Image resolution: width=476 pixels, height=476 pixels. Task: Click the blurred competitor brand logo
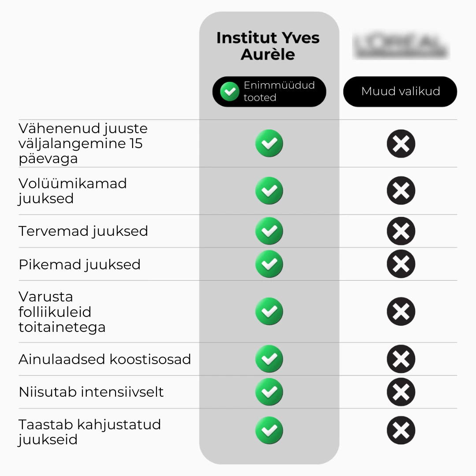point(400,47)
